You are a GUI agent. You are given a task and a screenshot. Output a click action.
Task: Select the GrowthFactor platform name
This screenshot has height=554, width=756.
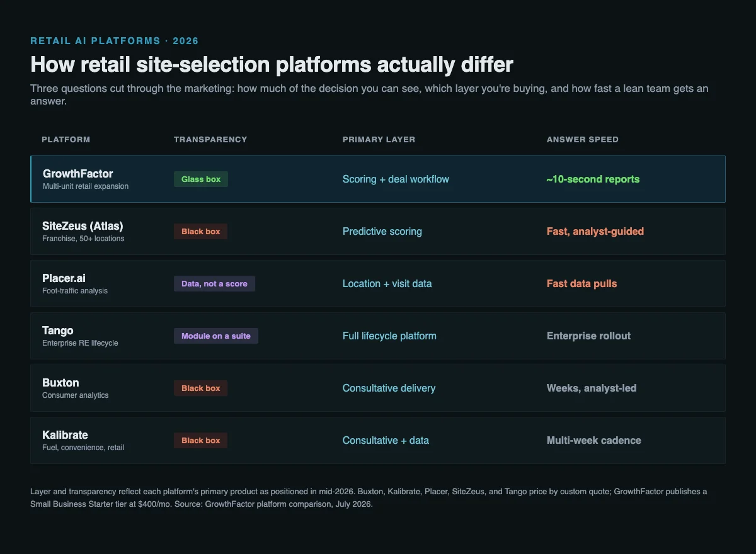click(78, 174)
